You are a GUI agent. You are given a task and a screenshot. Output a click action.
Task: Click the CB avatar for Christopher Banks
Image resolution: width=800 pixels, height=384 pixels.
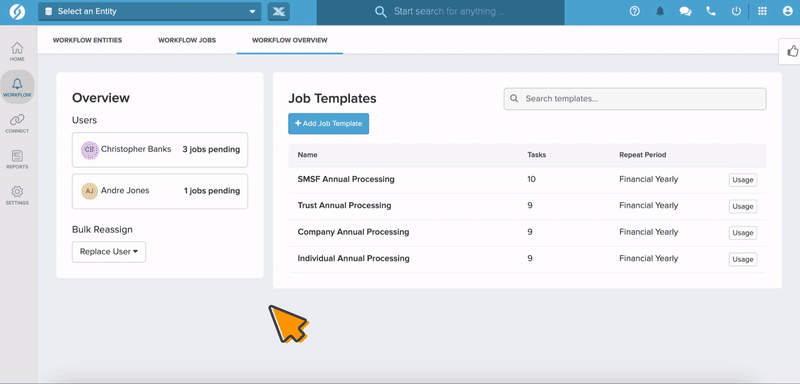click(x=89, y=150)
